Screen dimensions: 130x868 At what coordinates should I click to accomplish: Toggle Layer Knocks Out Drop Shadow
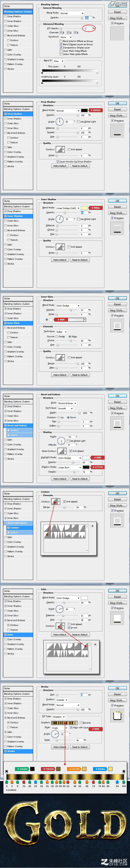coord(58,161)
